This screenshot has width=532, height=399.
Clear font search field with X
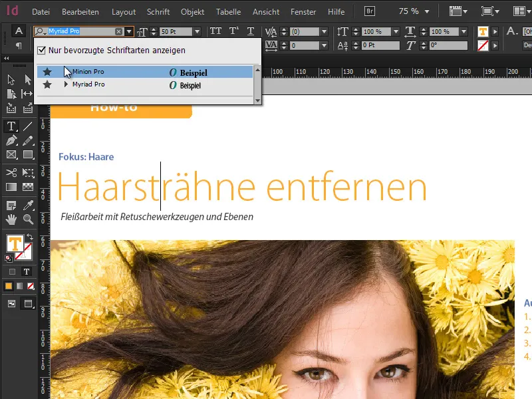pyautogui.click(x=119, y=31)
